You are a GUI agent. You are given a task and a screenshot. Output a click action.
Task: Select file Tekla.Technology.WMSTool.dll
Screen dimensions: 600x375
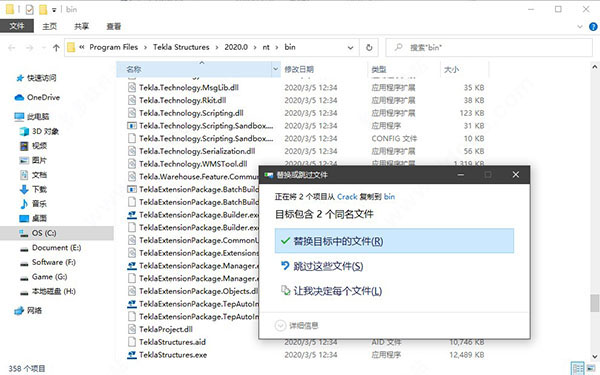tap(193, 164)
